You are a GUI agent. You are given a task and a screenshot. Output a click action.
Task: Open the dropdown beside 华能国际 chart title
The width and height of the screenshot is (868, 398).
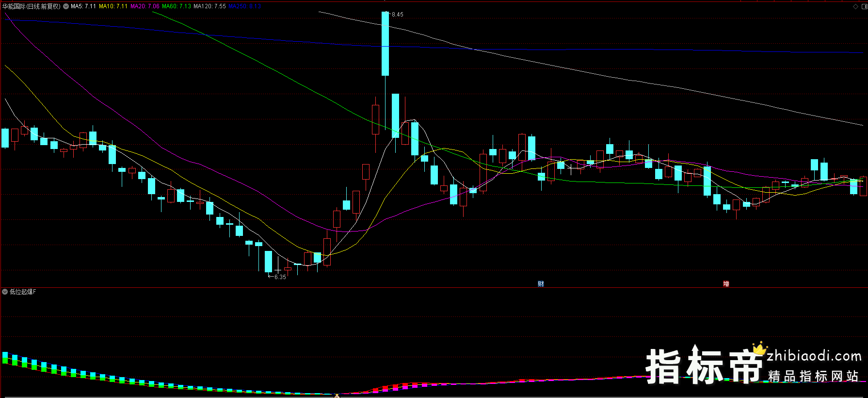tap(66, 6)
